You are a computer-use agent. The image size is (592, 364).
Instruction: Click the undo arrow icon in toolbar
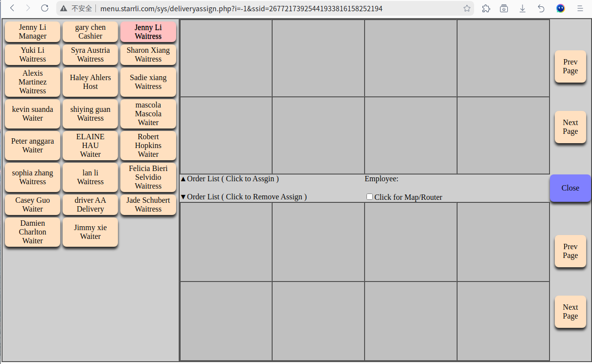(541, 8)
